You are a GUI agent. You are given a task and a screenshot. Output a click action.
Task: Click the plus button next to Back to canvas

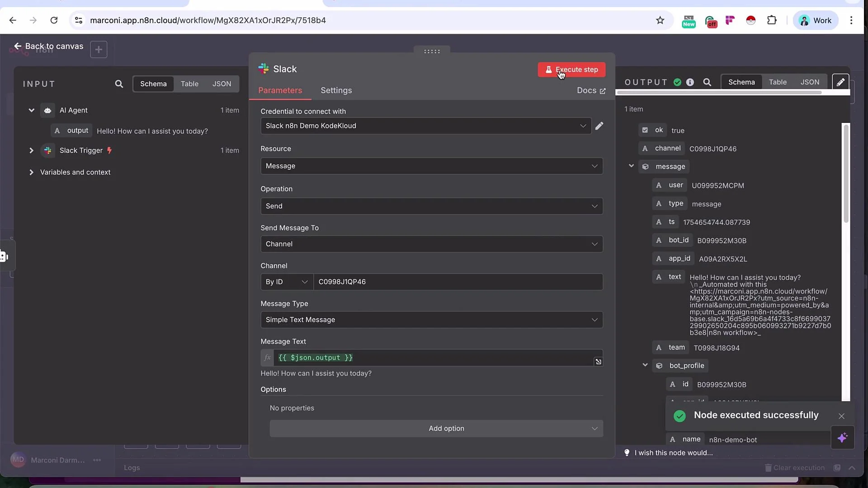tap(99, 49)
